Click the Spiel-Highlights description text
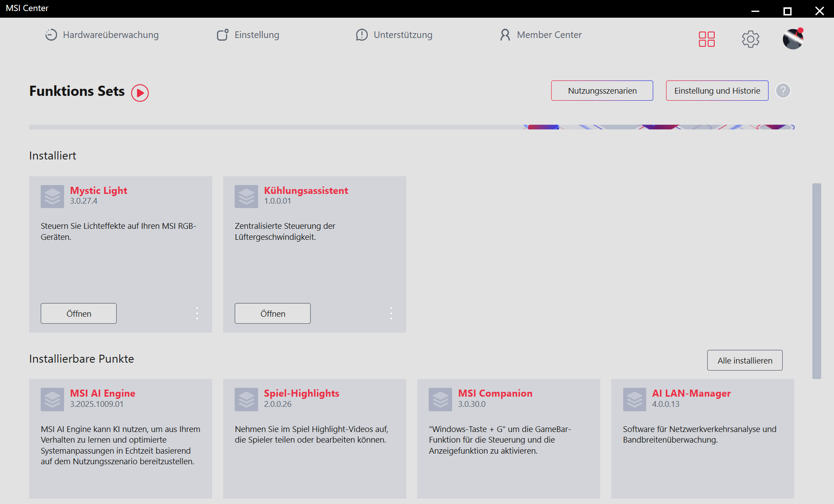The height and width of the screenshot is (504, 834). [x=312, y=434]
